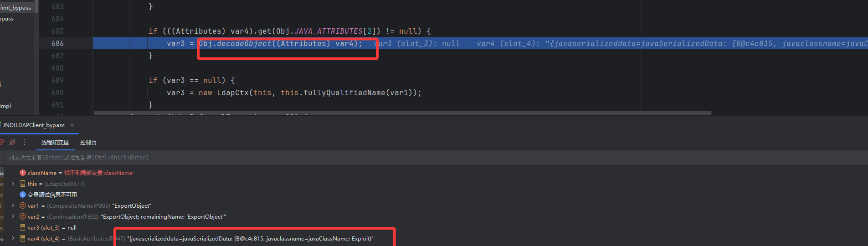Click the field icon next to var4 (slot_4)

(x=23, y=239)
